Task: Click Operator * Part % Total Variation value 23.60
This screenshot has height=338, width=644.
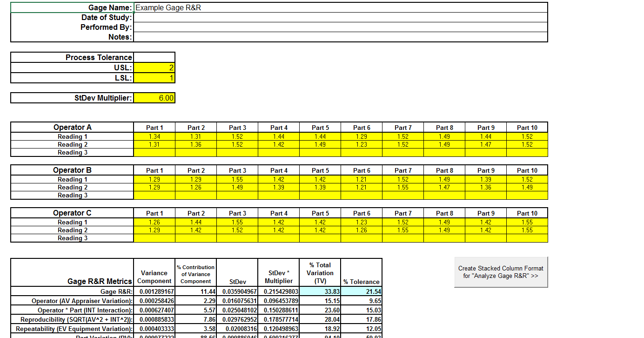Action: click(x=320, y=310)
